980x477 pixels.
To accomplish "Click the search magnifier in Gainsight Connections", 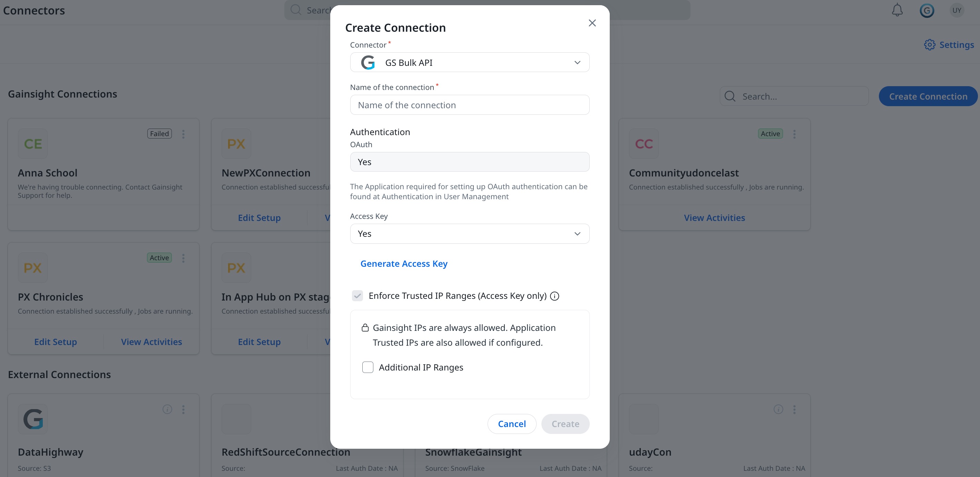I will click(729, 96).
